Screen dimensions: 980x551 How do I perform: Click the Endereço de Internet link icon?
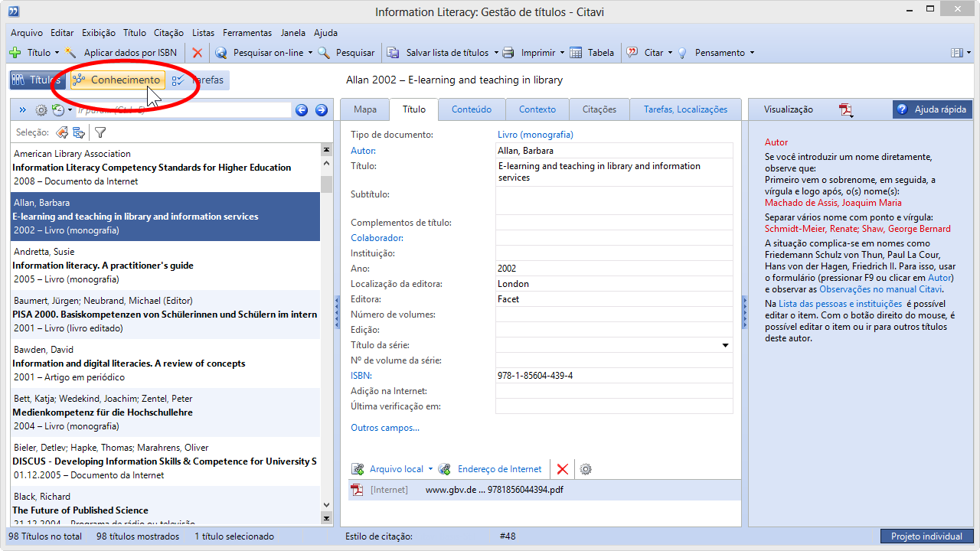(x=444, y=469)
